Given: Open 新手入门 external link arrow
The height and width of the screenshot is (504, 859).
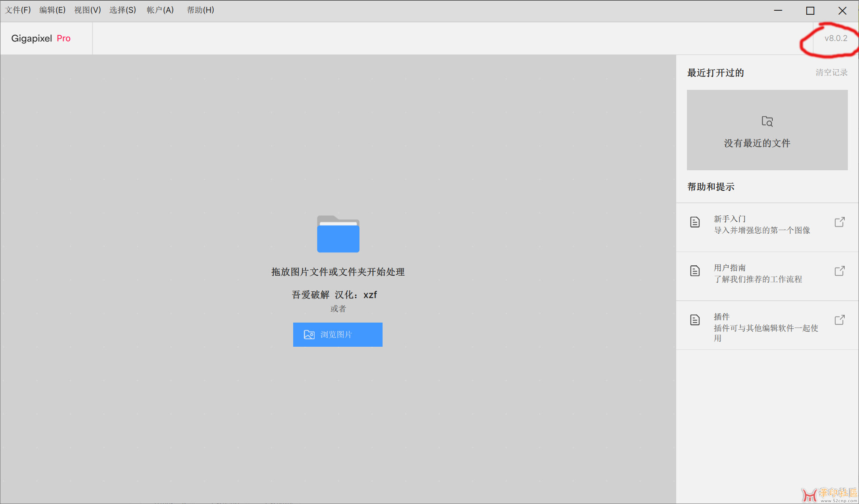Looking at the screenshot, I should click(839, 222).
